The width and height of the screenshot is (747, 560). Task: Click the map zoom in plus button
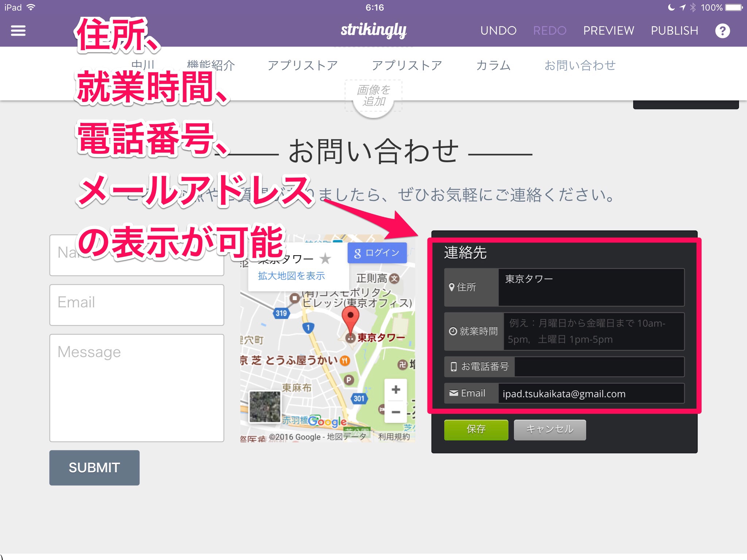(395, 389)
